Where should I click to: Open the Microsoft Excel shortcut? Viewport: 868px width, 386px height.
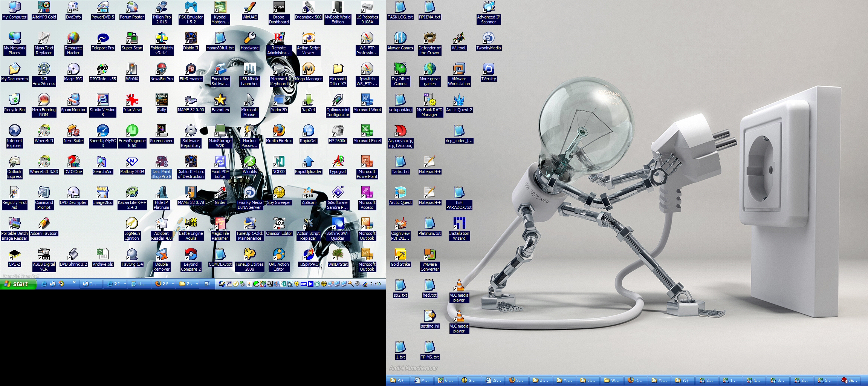click(367, 134)
